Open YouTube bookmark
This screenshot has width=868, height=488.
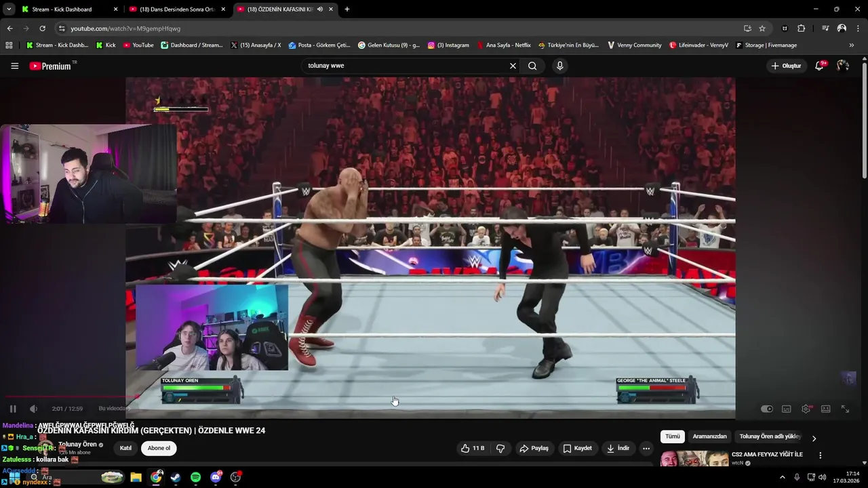[x=138, y=45]
